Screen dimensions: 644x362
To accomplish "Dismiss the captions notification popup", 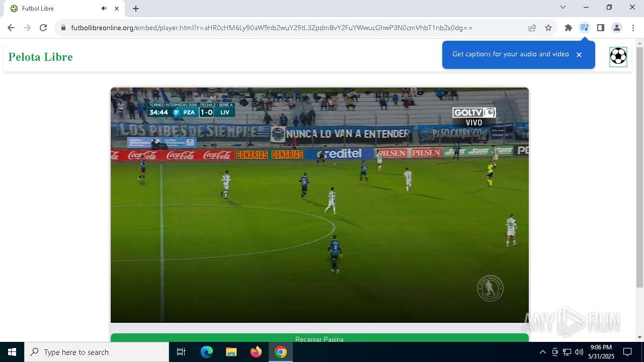I will click(579, 55).
